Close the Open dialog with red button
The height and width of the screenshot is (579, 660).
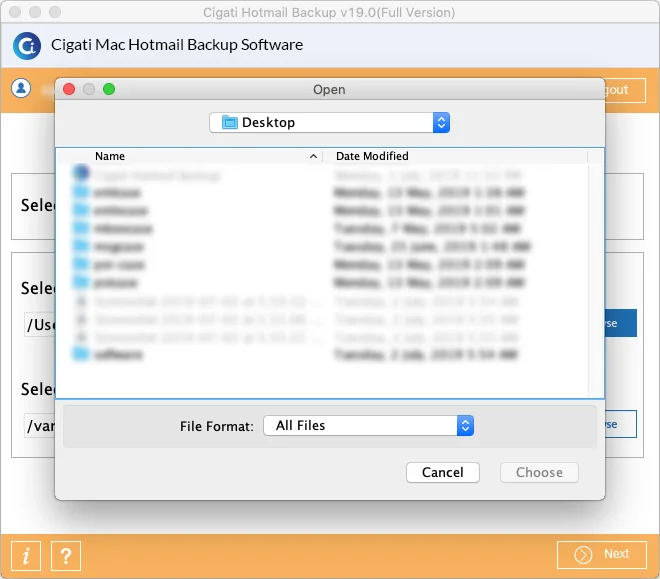click(x=69, y=89)
